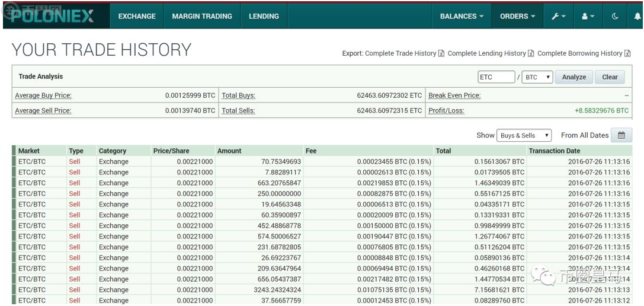
Task: Click spreadsheet icon next to Complete Trade History
Action: 441,53
